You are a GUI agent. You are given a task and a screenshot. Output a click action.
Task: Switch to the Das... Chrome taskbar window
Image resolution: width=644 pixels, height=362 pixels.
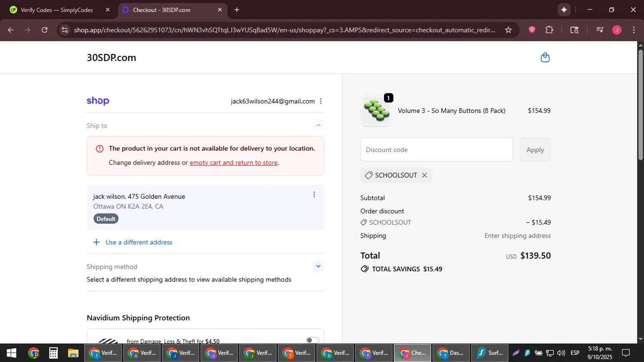coord(451,353)
